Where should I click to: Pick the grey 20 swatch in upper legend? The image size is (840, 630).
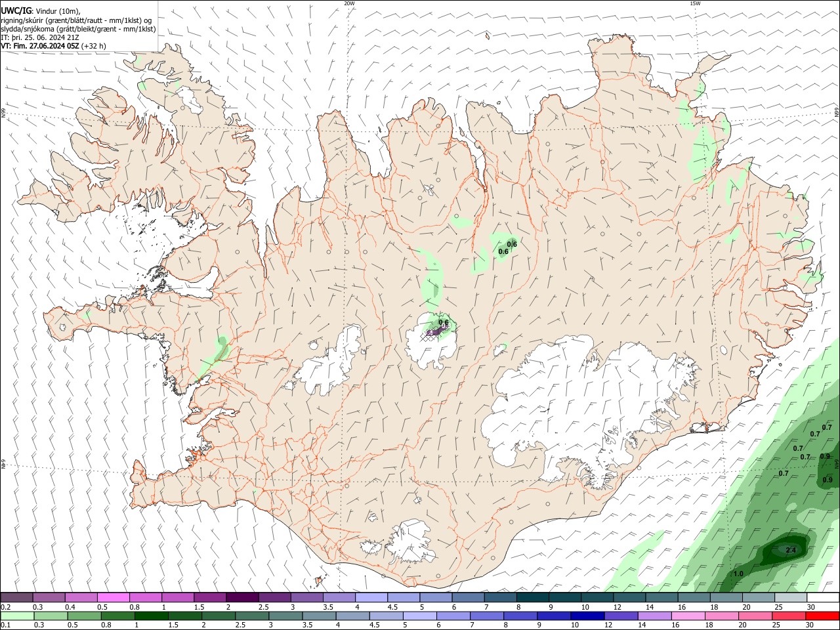(x=759, y=597)
